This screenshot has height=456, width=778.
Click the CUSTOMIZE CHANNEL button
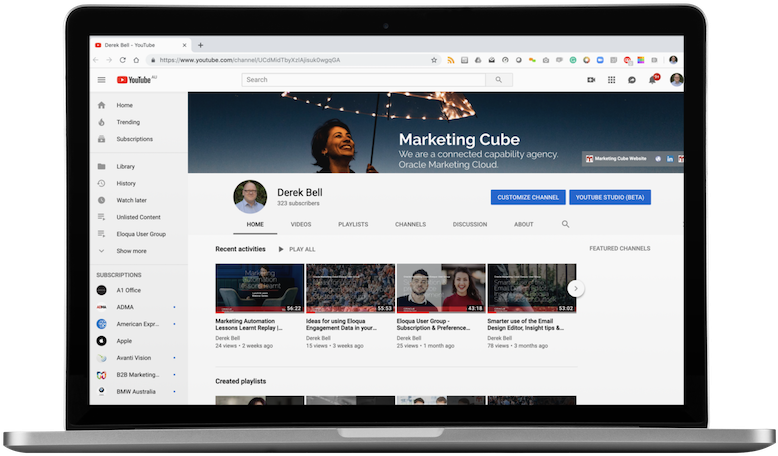tap(528, 197)
